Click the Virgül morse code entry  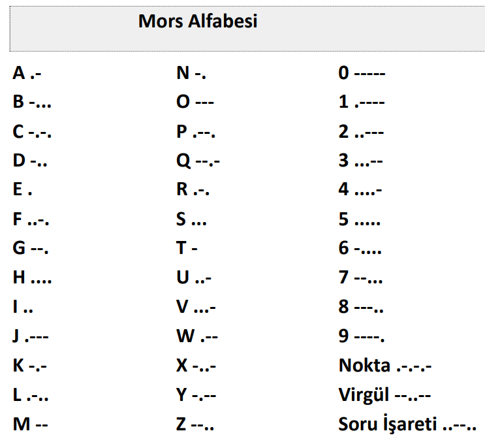[384, 395]
